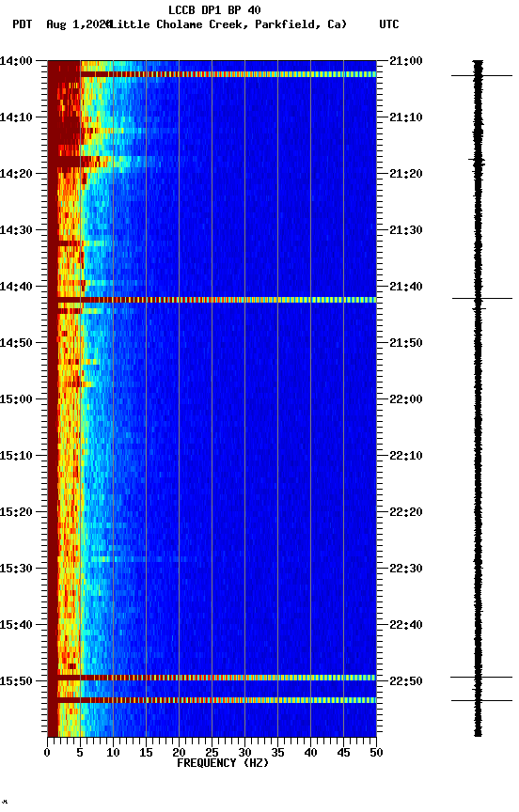Click the 35 Hz frequency axis label
This screenshot has width=519, height=812.
(x=277, y=753)
